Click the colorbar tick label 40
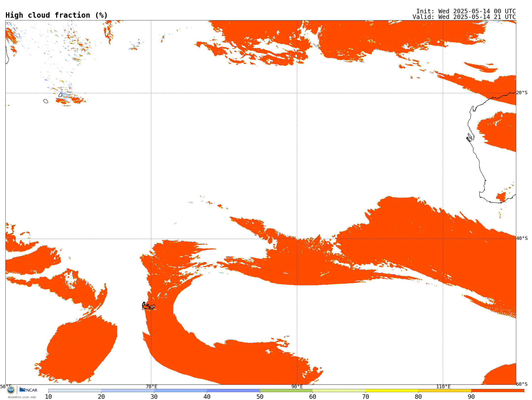532x400 pixels. pos(207,397)
